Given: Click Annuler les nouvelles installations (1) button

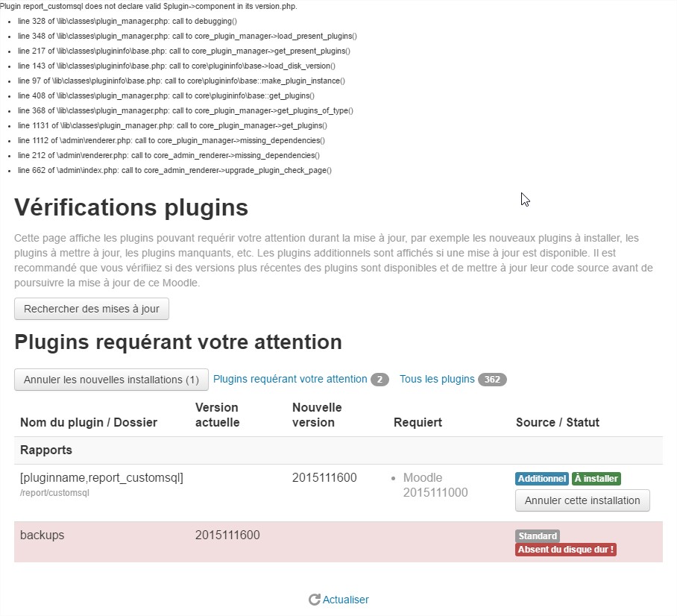Looking at the screenshot, I should click(111, 380).
